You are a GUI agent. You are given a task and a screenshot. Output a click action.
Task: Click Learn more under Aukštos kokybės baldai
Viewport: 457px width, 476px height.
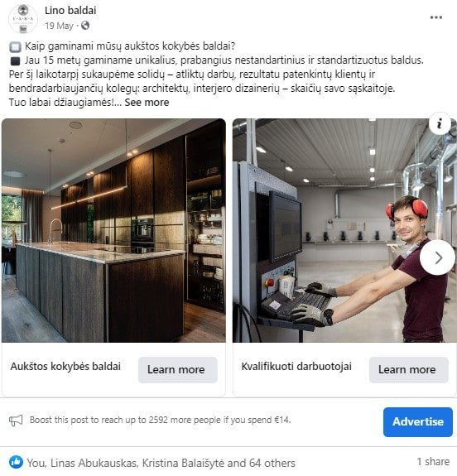pos(178,370)
